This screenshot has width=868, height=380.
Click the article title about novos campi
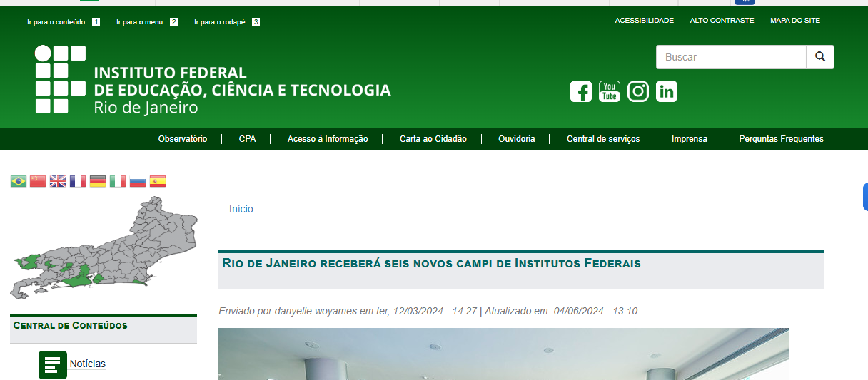pyautogui.click(x=432, y=263)
